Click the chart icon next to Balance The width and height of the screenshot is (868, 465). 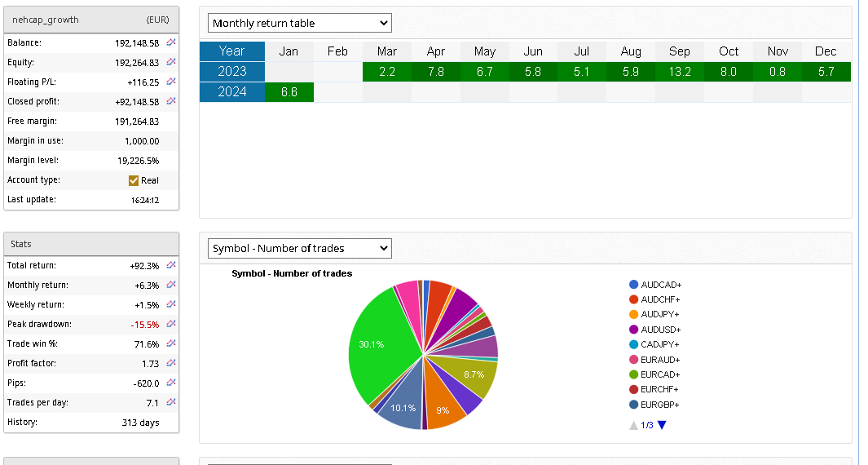pyautogui.click(x=171, y=42)
